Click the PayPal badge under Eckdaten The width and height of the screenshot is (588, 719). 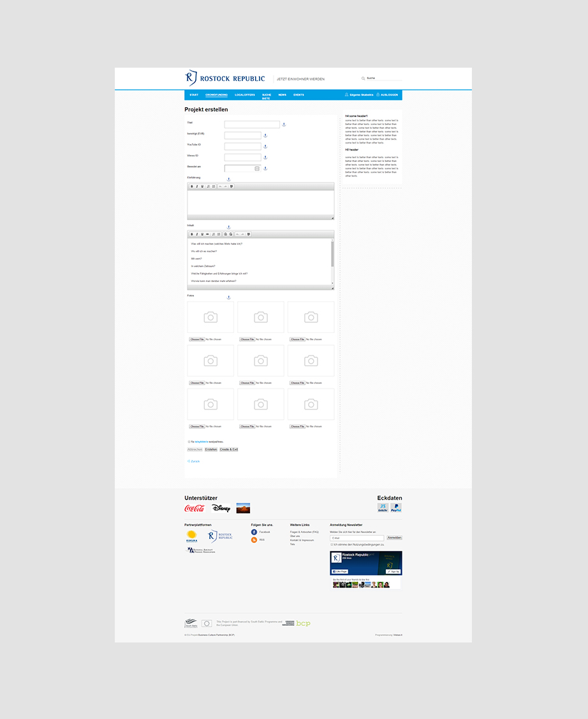(396, 508)
